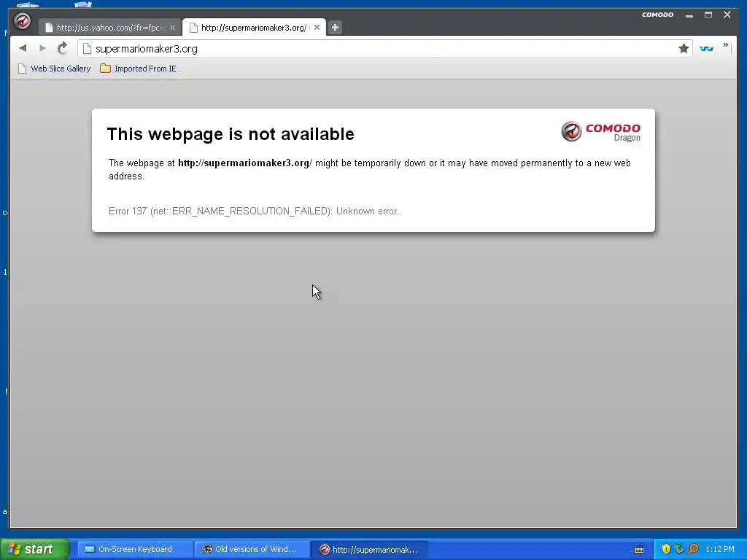
Task: Open a new tab with the plus button
Action: tap(335, 28)
